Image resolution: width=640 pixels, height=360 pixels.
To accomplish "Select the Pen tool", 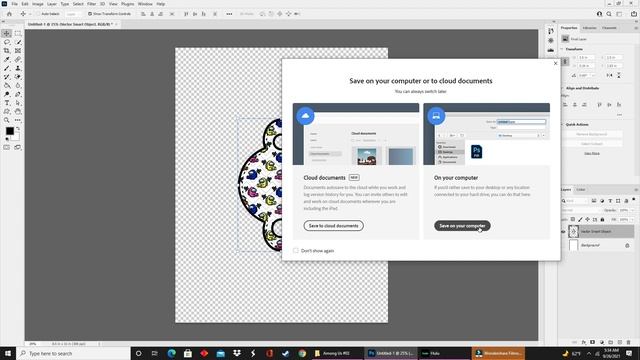I will (18, 94).
